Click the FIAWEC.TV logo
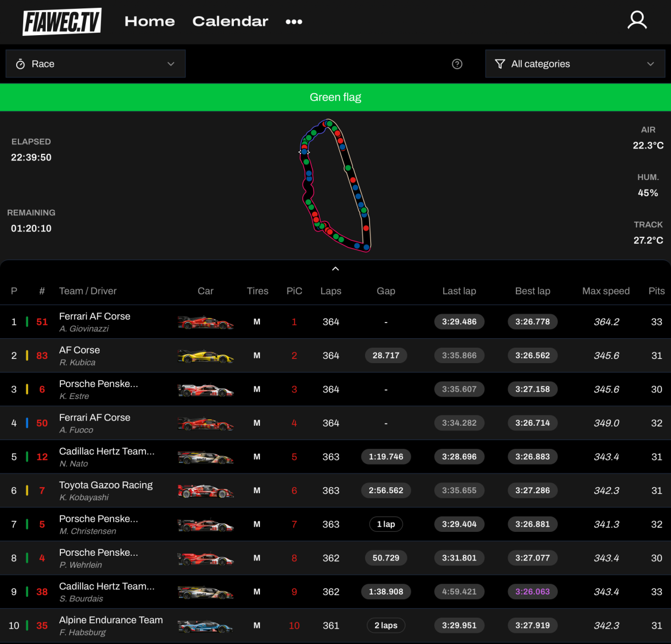This screenshot has width=671, height=644. (62, 21)
